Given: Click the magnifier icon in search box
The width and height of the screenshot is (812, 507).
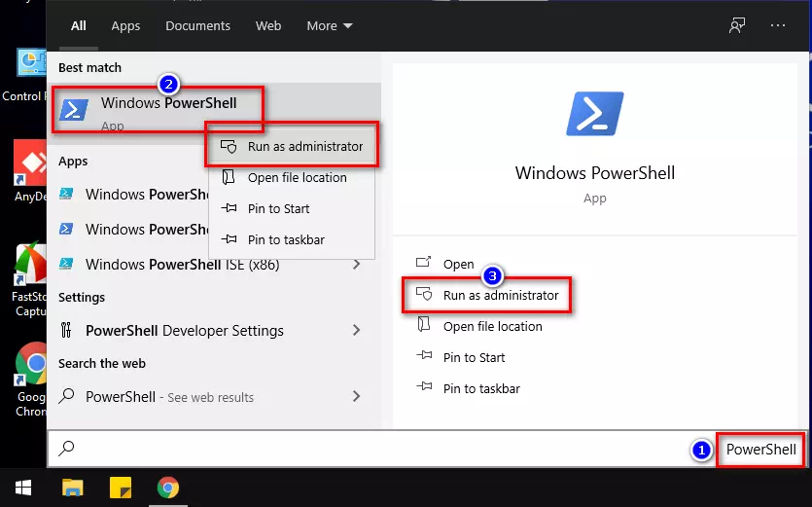Looking at the screenshot, I should click(66, 449).
